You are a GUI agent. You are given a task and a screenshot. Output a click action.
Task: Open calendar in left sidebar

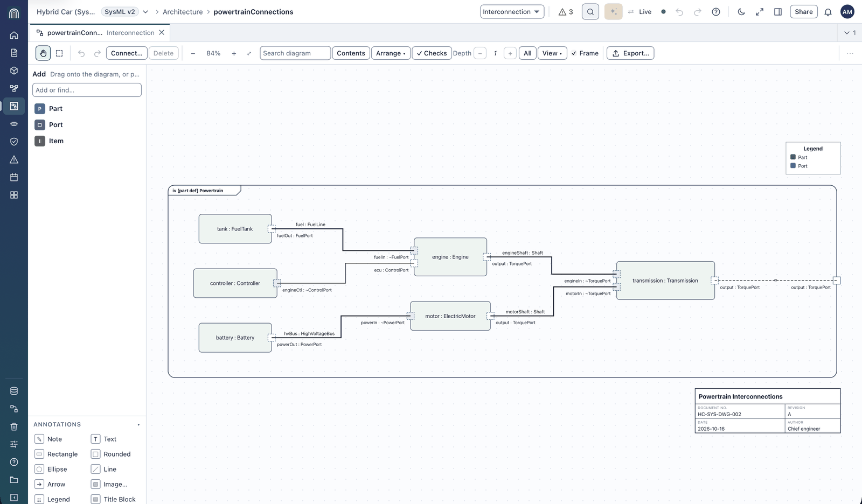(x=14, y=177)
